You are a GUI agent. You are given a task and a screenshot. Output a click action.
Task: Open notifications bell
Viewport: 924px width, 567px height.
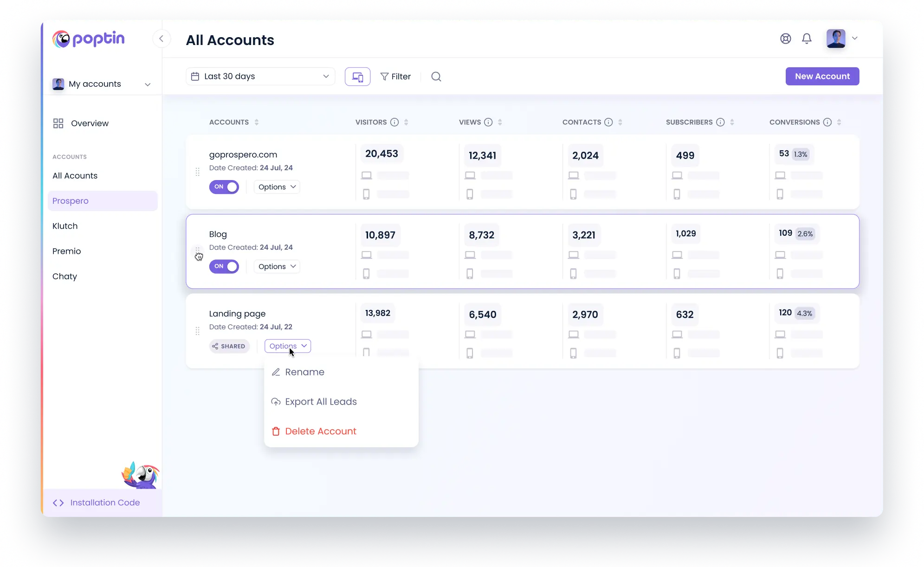(807, 39)
